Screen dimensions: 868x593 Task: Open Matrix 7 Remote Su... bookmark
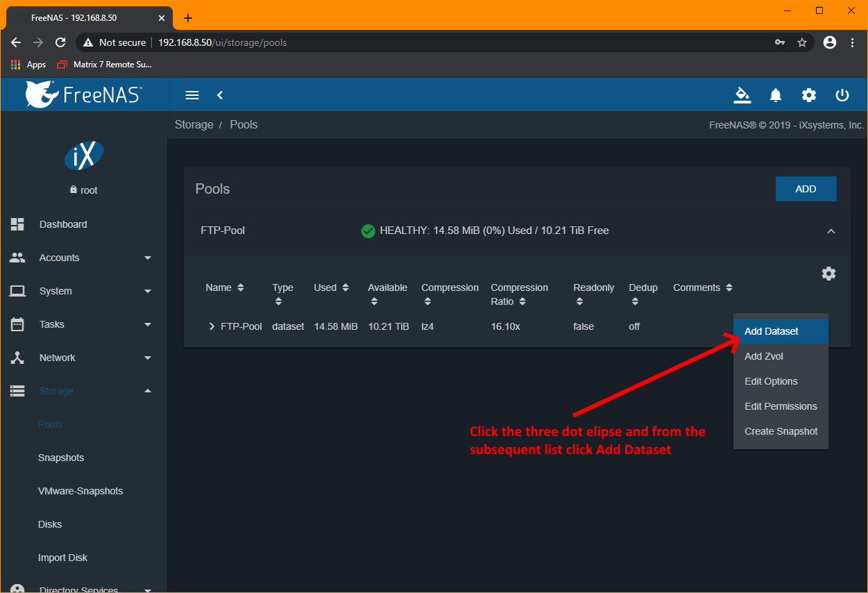coord(104,65)
